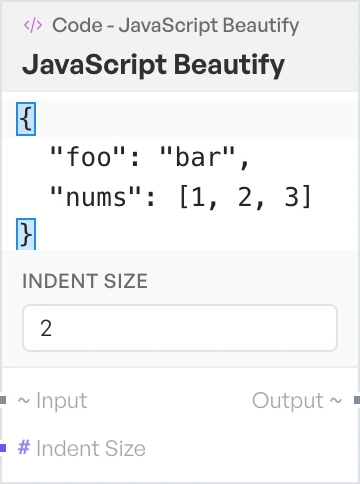Viewport: 360px width, 484px height.
Task: Click the Output port connector handle
Action: tap(357, 400)
